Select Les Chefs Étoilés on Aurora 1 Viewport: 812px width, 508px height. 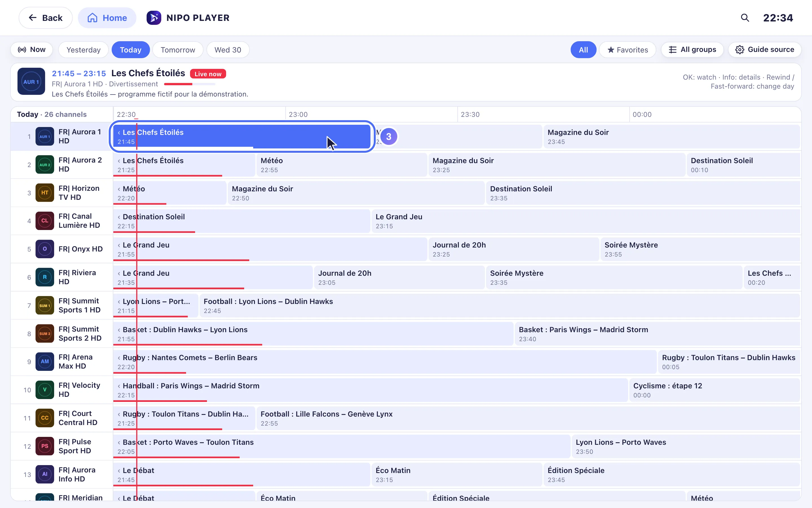coord(242,136)
